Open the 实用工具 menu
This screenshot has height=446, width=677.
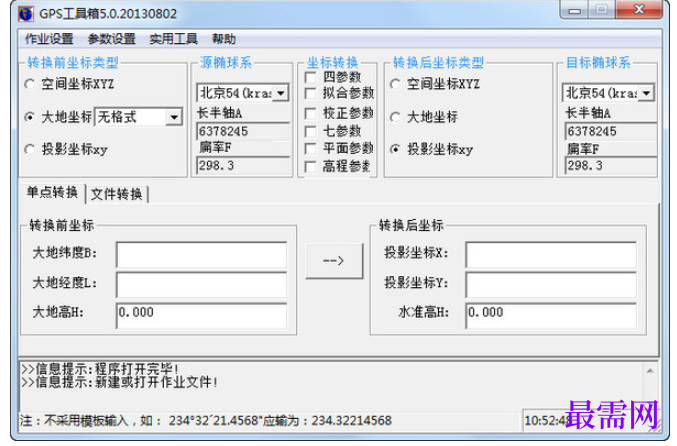coord(173,39)
